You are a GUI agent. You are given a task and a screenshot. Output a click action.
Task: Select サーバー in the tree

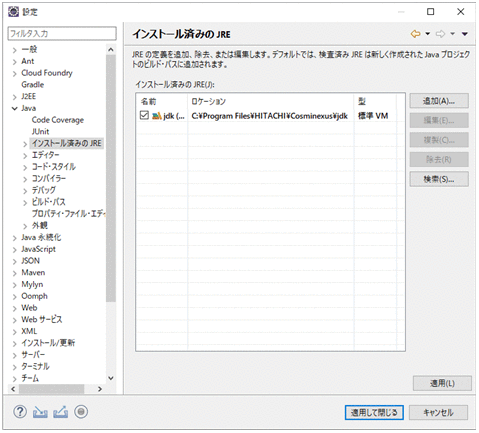(x=33, y=355)
